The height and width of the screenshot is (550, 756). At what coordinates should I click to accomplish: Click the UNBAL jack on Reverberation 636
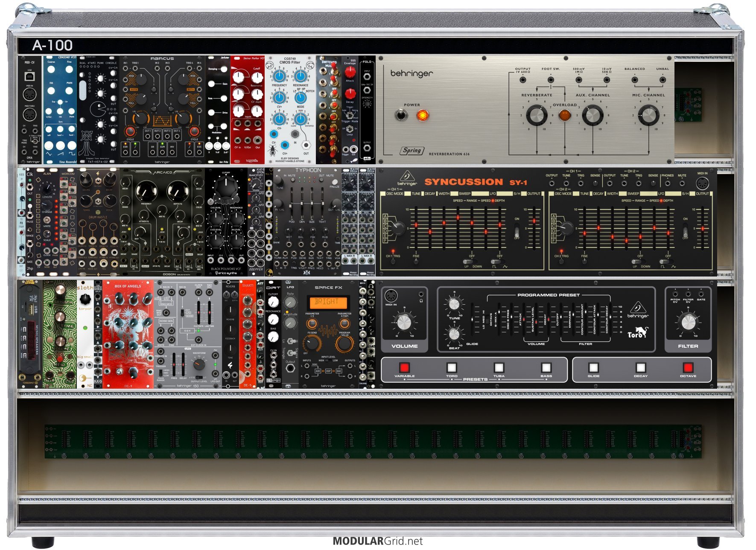[x=663, y=80]
